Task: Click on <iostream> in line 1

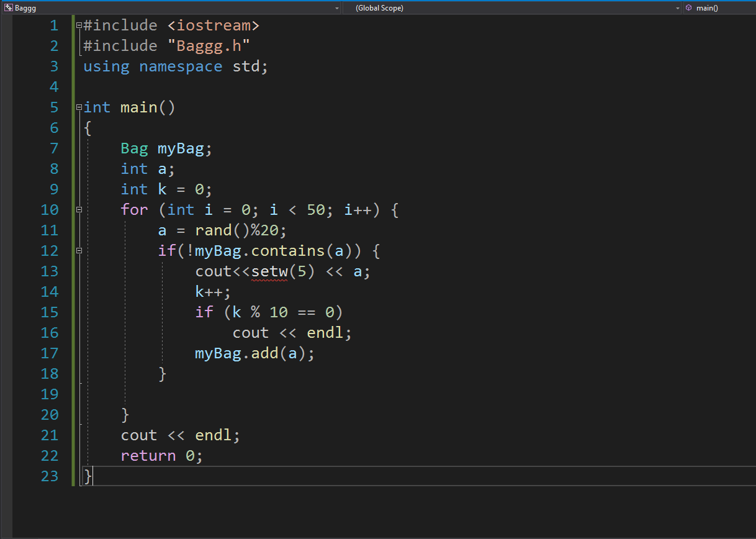Action: click(213, 25)
